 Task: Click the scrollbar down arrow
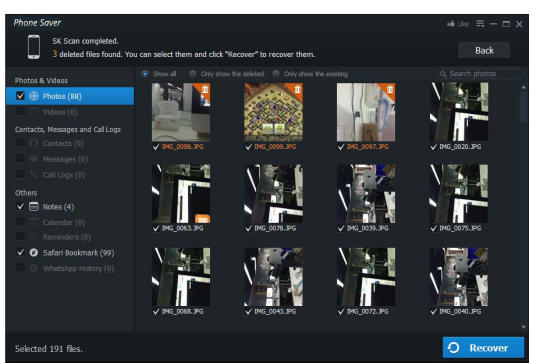pos(523,327)
